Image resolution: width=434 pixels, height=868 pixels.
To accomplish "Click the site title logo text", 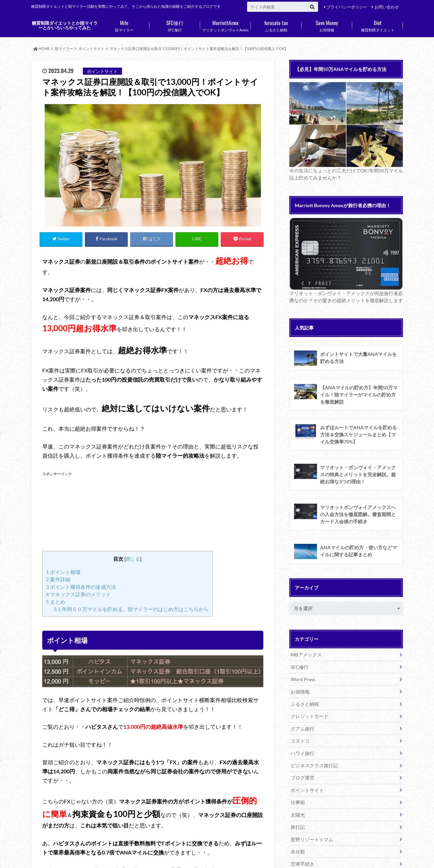I will [x=65, y=26].
